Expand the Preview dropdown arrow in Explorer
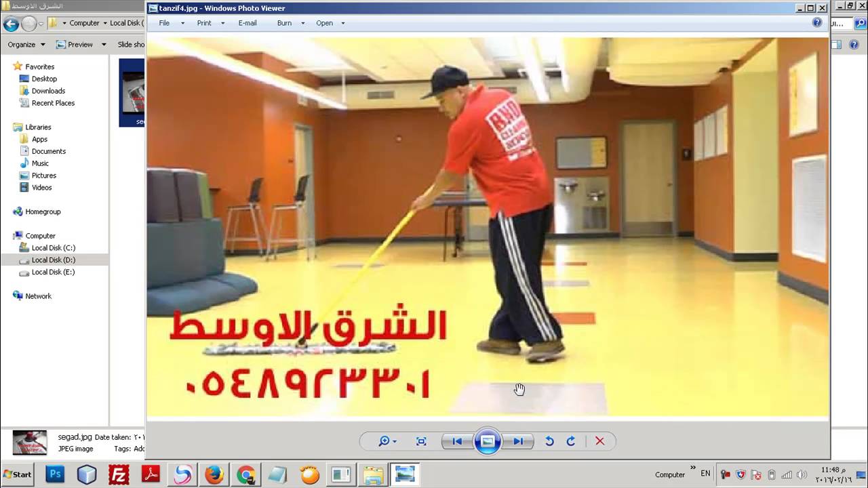Viewport: 868px width, 488px height. (x=104, y=45)
